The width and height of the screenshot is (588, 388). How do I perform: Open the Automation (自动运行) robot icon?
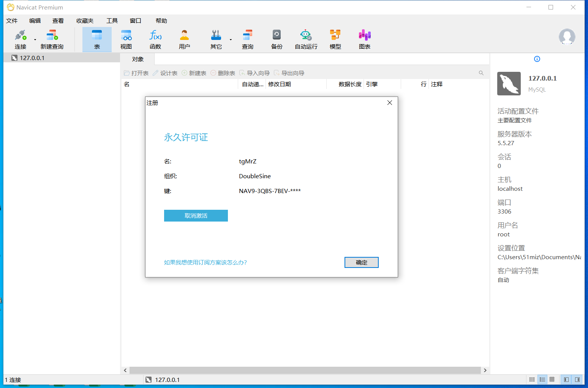[306, 39]
